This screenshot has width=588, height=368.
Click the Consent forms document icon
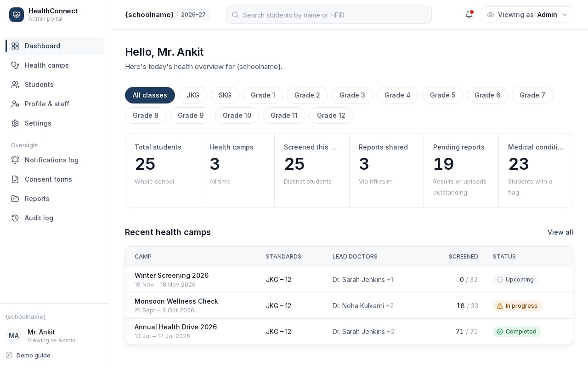coord(15,179)
